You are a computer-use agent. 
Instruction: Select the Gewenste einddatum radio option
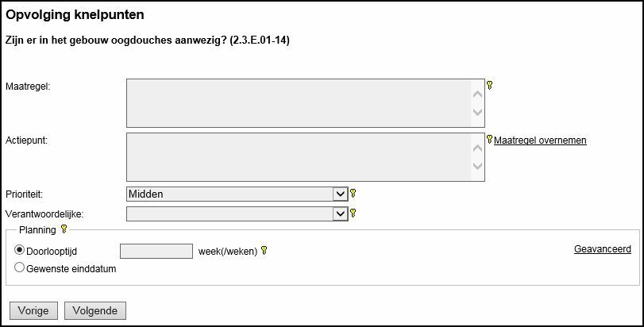point(20,267)
